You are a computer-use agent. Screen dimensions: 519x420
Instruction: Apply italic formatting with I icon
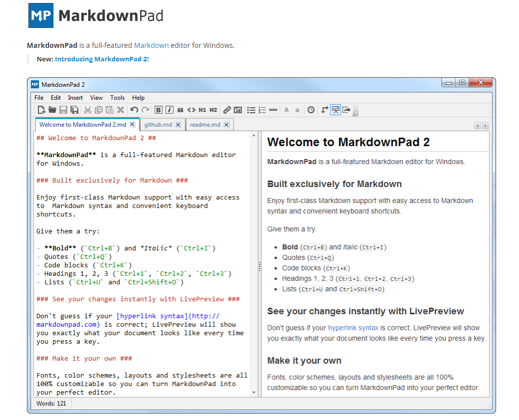tap(170, 110)
